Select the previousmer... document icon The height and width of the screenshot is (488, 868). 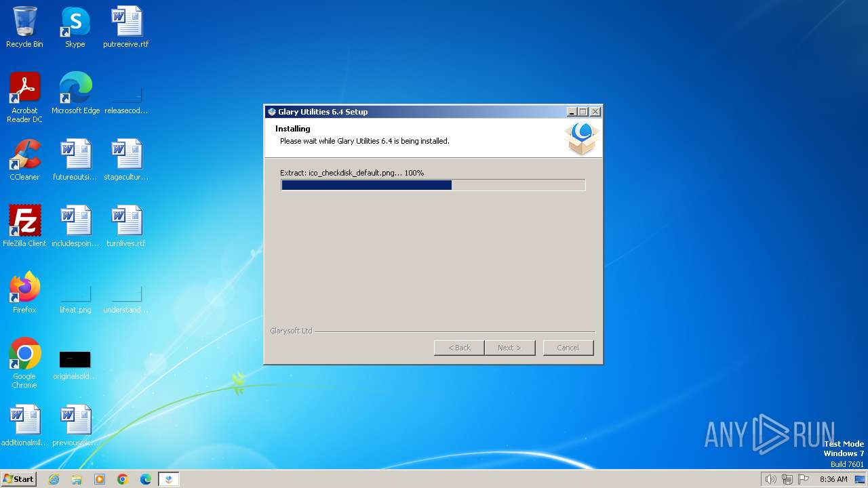coord(75,426)
